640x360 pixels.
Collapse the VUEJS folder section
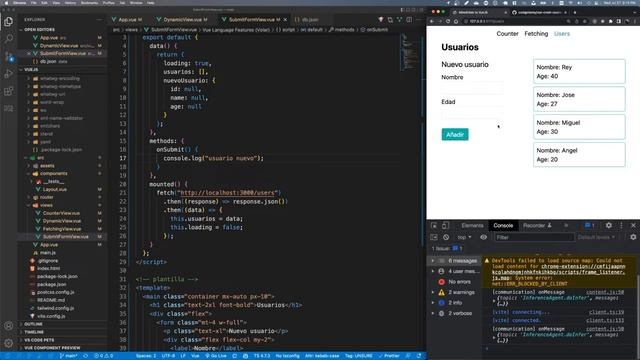[x=31, y=70]
